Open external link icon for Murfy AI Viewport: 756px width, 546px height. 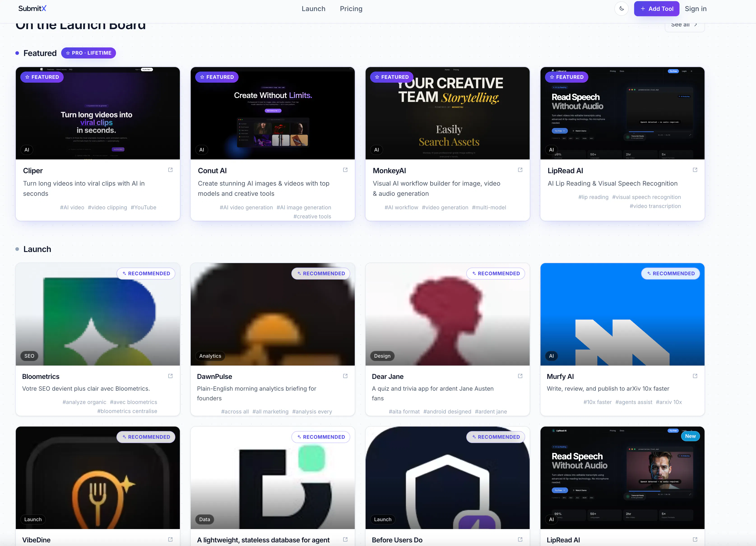point(695,376)
